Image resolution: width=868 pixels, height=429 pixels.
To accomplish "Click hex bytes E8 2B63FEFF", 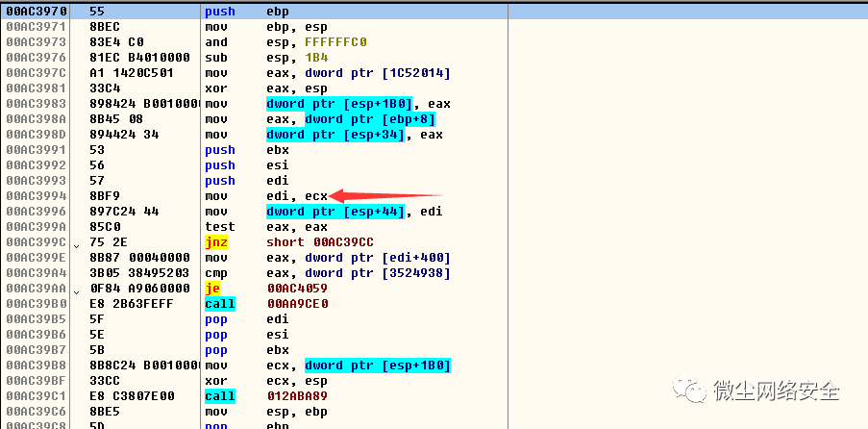I will coord(132,304).
